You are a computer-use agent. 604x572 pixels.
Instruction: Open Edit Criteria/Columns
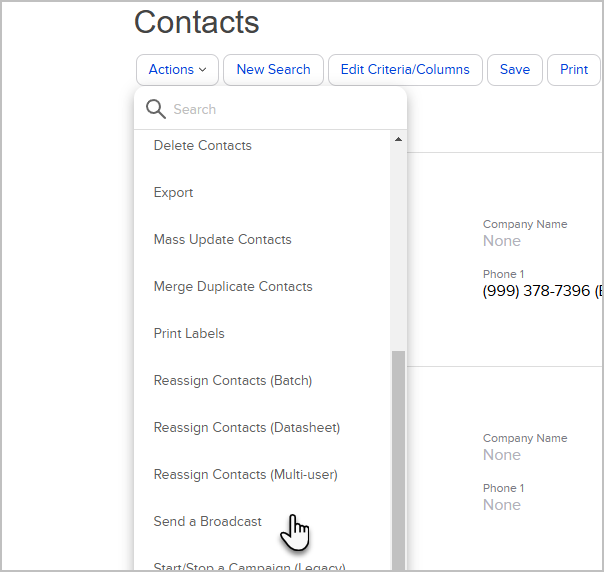405,70
